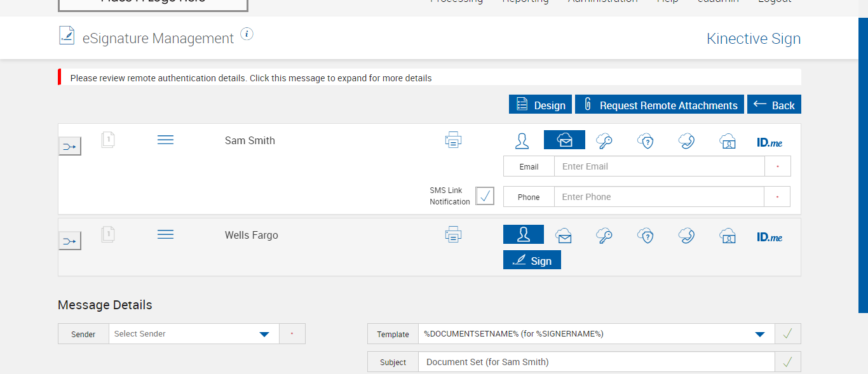The width and height of the screenshot is (868, 374).
Task: Open the Design view
Action: point(540,105)
